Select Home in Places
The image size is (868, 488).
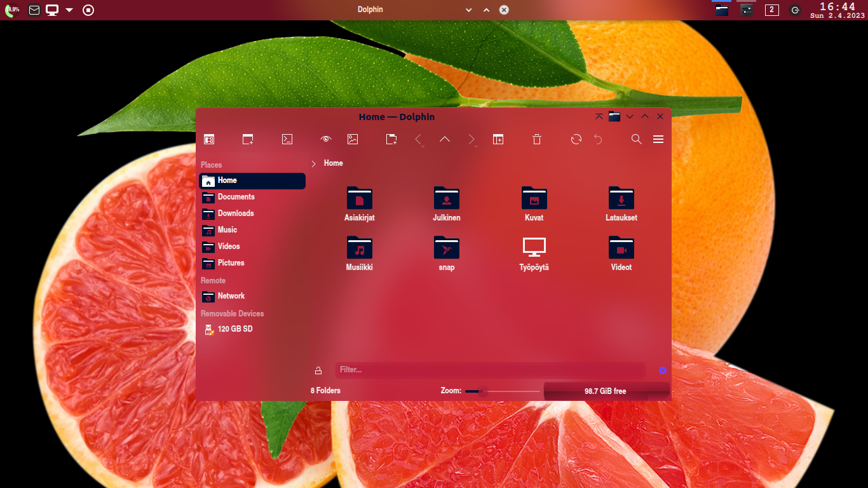coord(252,181)
